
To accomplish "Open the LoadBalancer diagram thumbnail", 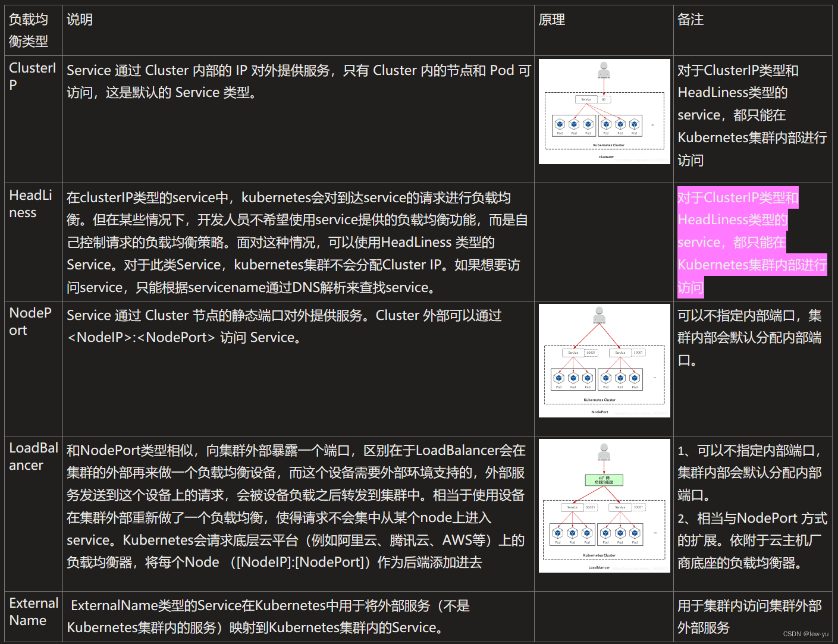I will pos(604,505).
